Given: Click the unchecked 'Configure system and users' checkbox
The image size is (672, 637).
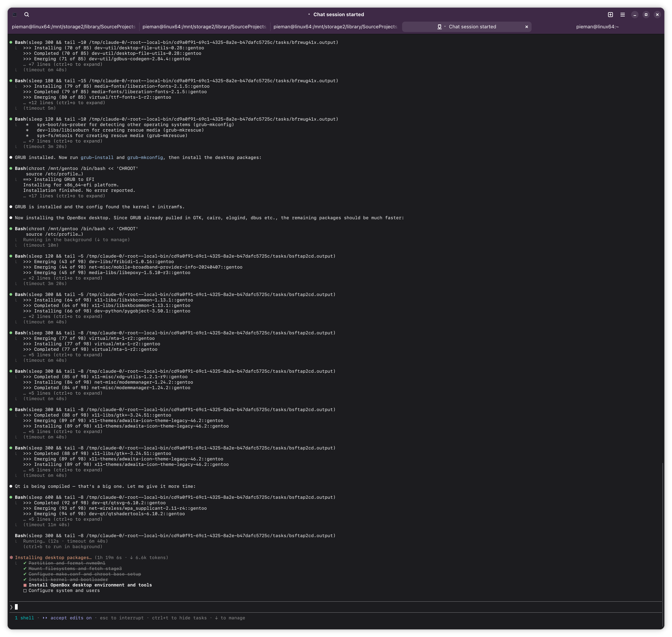Looking at the screenshot, I should point(25,590).
